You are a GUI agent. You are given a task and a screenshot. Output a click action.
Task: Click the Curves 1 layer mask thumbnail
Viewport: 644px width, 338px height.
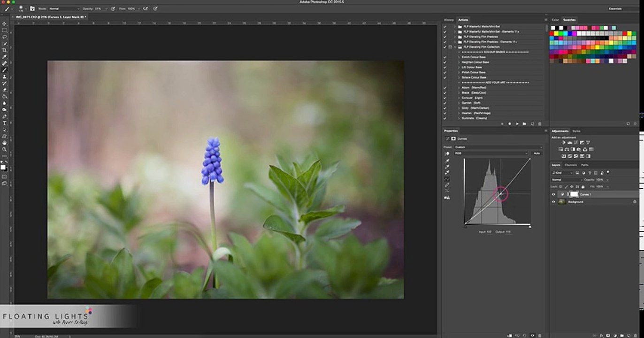[x=574, y=194]
